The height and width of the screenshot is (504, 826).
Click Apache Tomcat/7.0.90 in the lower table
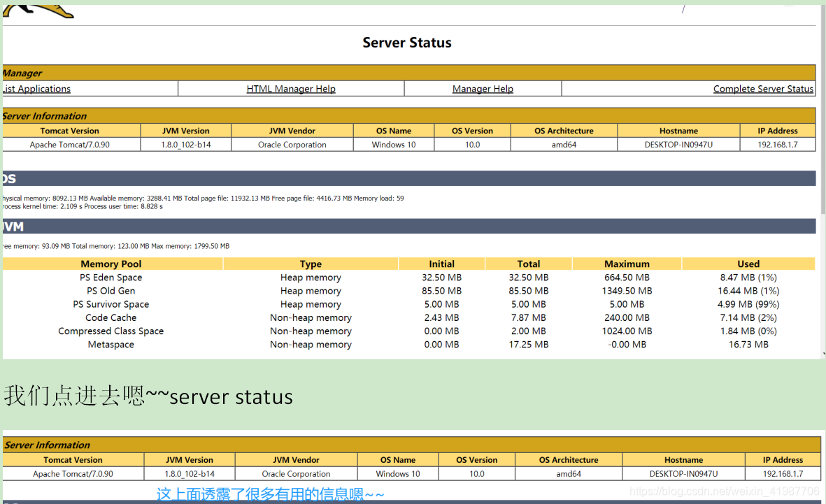(x=73, y=474)
